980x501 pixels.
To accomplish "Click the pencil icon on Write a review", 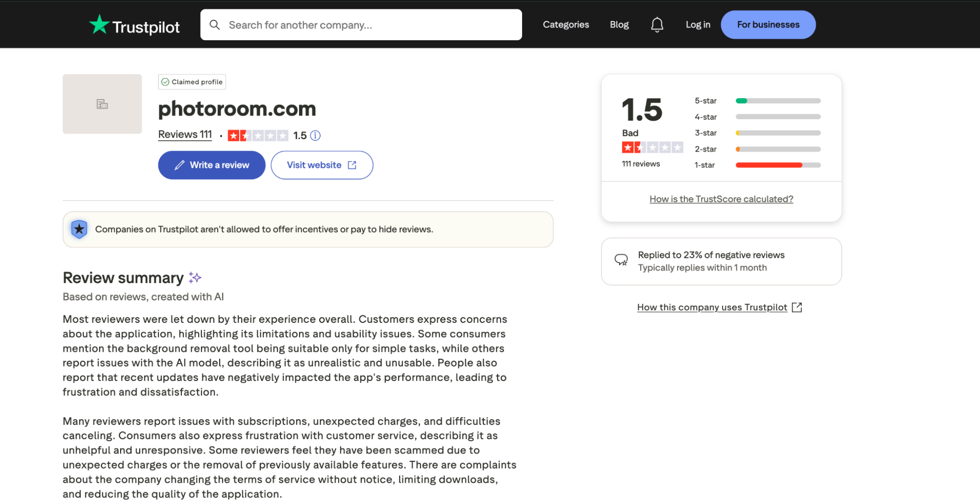I will (x=179, y=165).
